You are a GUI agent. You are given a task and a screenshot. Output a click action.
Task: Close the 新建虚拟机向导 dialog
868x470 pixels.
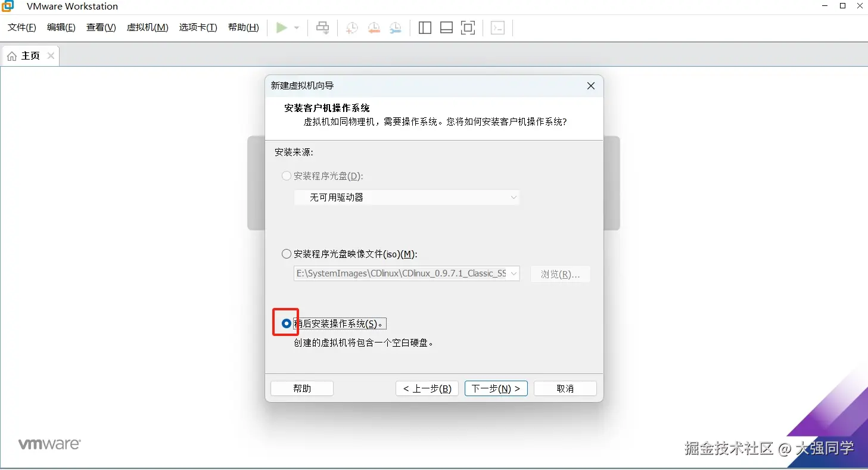591,86
